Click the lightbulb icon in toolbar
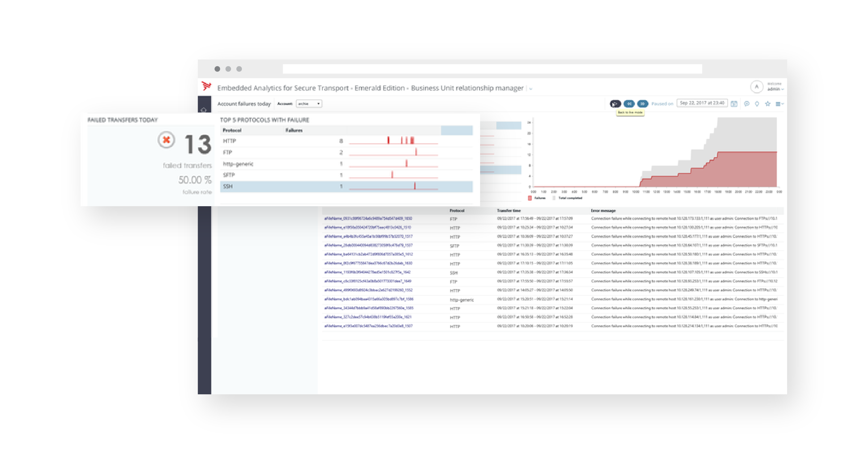Viewport: 868px width, 454px height. (757, 104)
